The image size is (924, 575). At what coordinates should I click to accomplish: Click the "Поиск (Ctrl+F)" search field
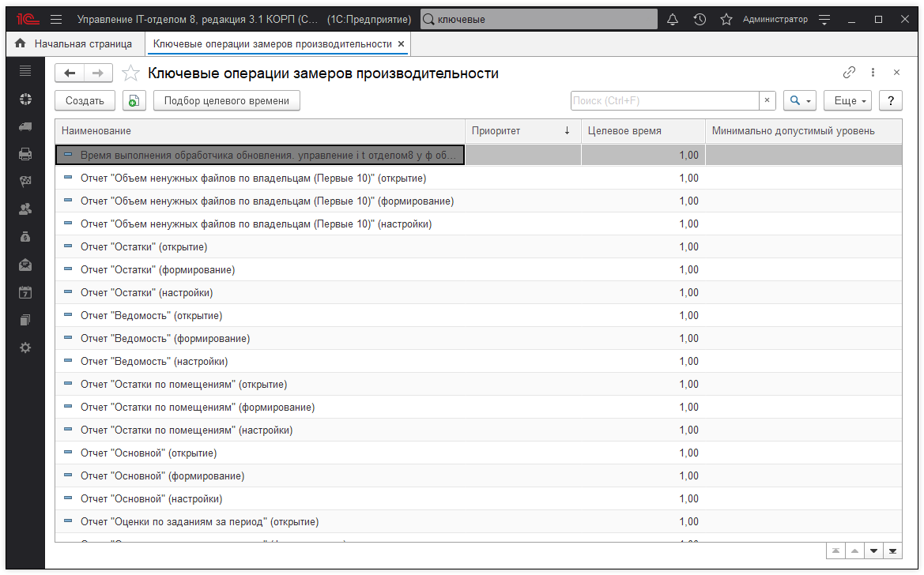664,101
